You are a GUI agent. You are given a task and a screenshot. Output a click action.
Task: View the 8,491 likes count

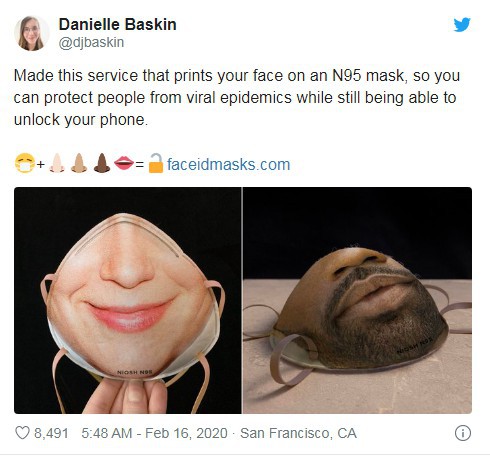point(51,433)
